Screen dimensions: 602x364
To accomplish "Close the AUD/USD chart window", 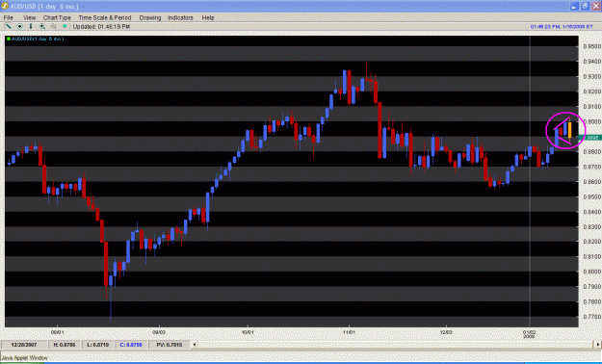I will pyautogui.click(x=596, y=6).
